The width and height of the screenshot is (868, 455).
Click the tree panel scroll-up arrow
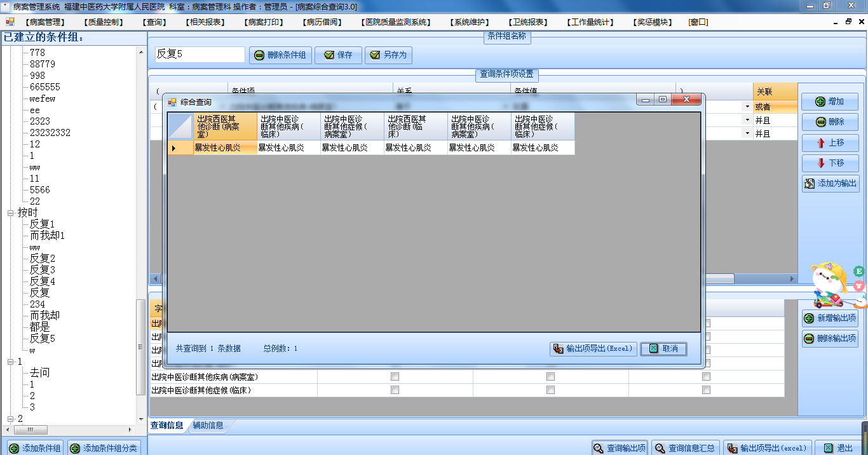(x=141, y=52)
